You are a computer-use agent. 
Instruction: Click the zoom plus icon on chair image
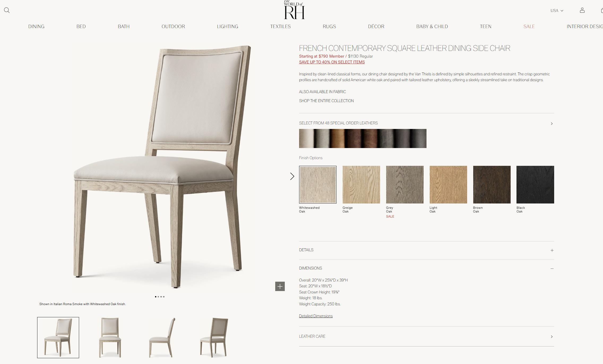pos(280,286)
